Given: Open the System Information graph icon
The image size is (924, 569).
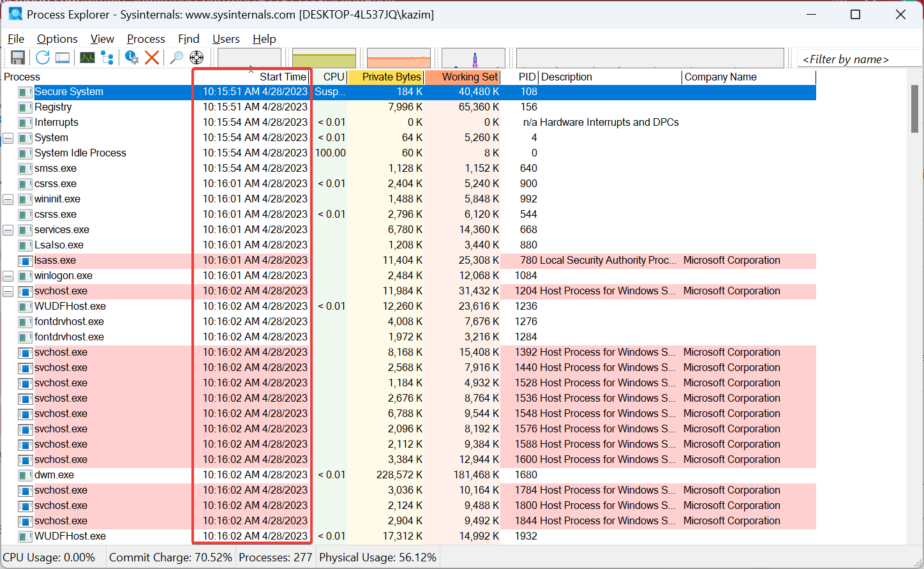Looking at the screenshot, I should [87, 57].
